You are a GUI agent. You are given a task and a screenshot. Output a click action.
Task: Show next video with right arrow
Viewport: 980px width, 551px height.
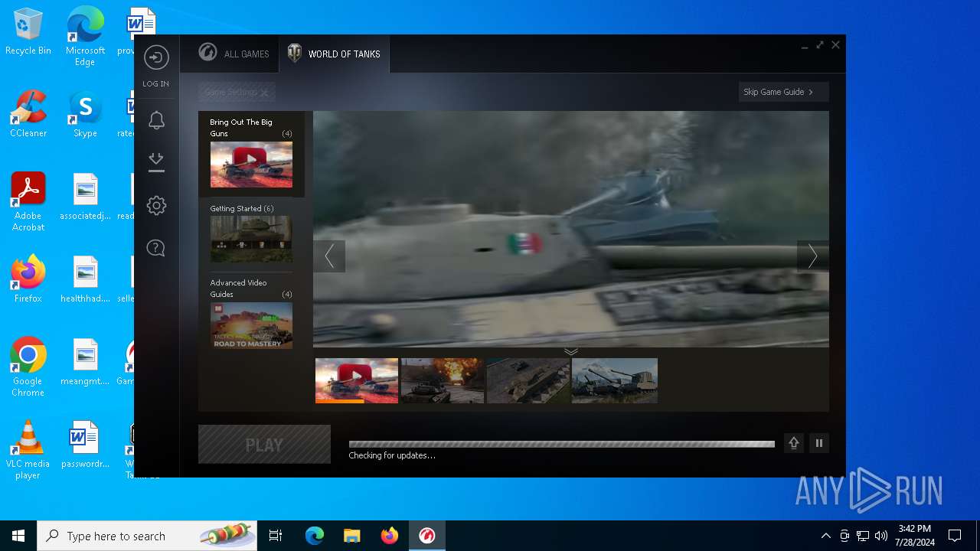tap(812, 256)
